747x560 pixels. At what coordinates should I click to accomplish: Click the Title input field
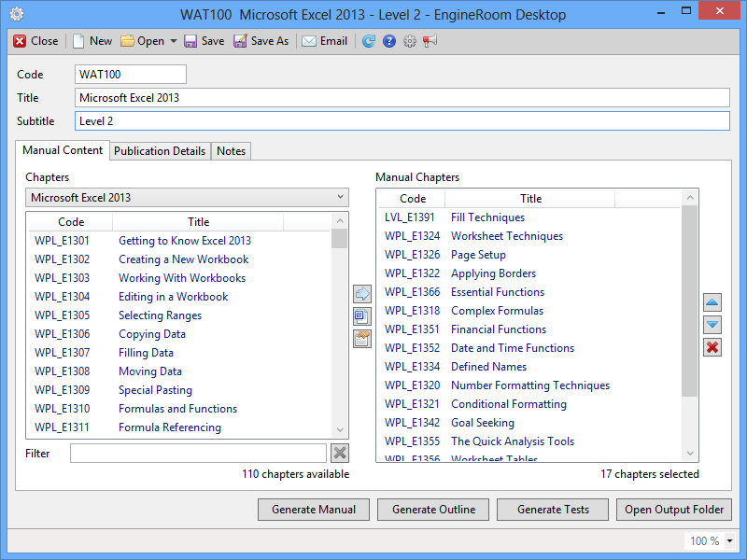(402, 98)
